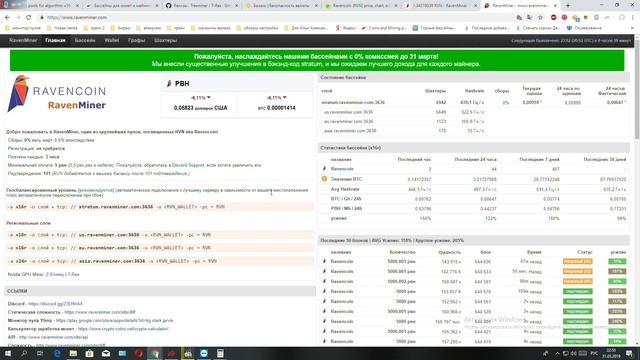This screenshot has width=640, height=360.
Task: Open Calculator from the taskbar
Action: point(220,353)
